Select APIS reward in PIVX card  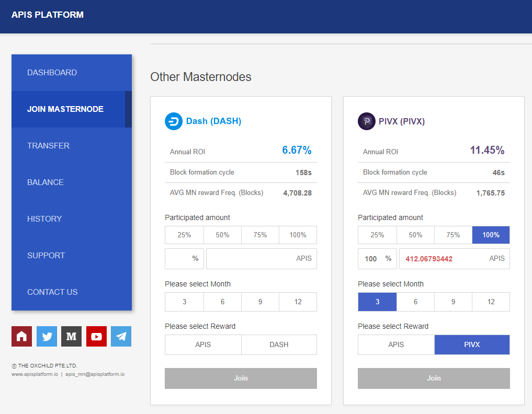coord(396,345)
